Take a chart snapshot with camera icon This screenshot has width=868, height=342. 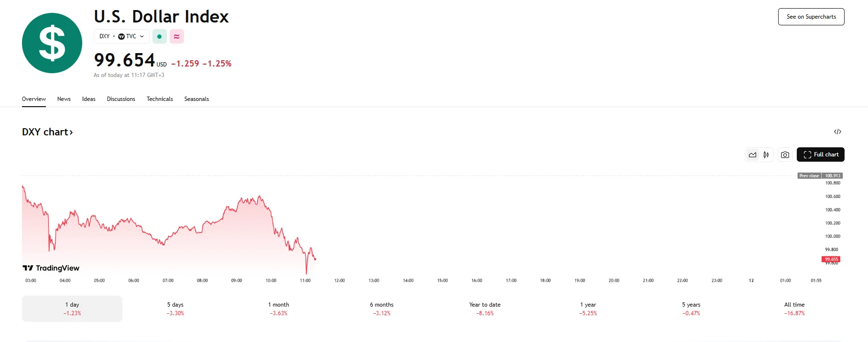point(785,154)
